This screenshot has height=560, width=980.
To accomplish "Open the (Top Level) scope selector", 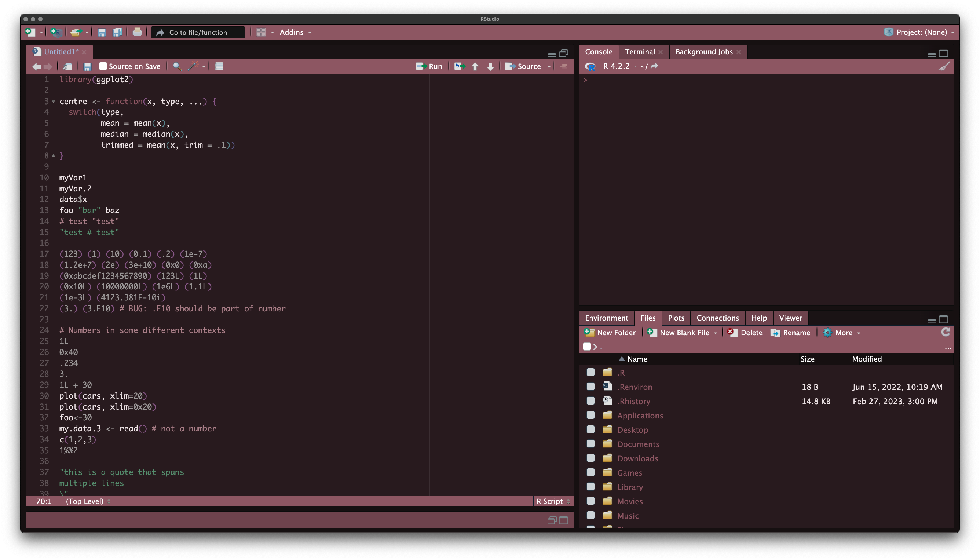I will [88, 501].
